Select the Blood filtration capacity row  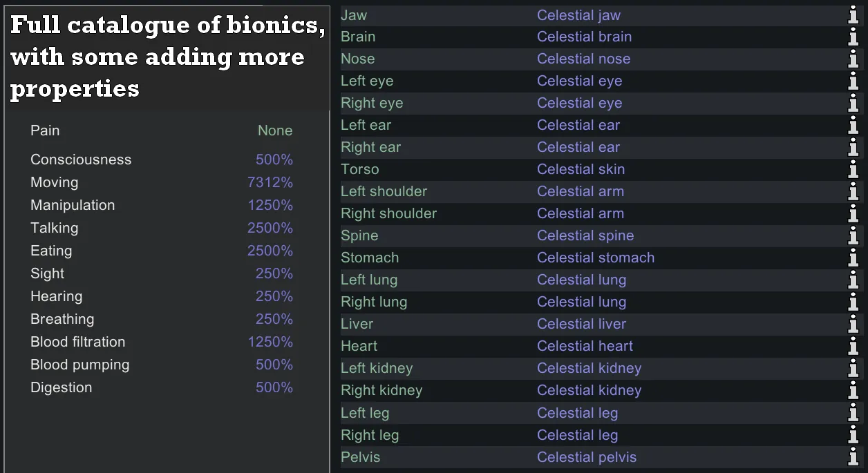(161, 342)
